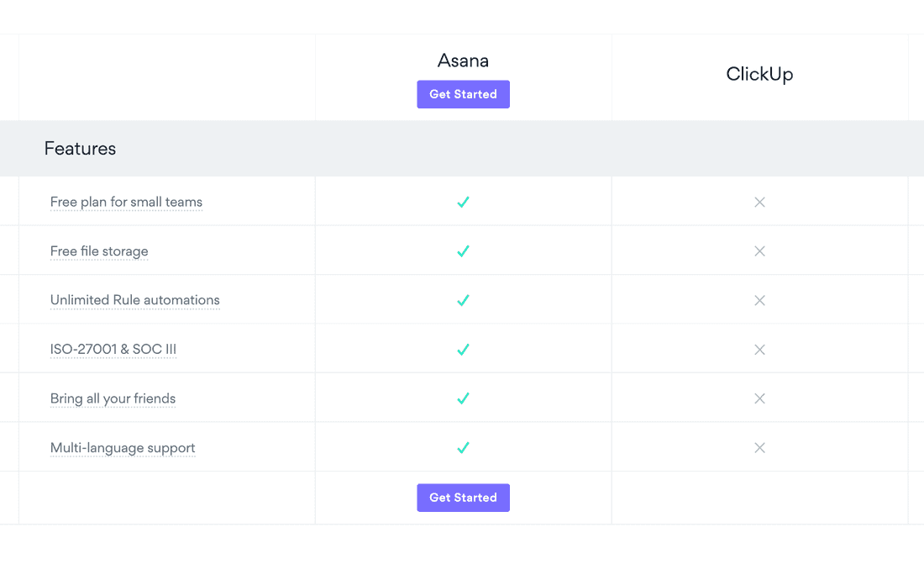
Task: Click the checkmark next to Free file storage
Action: pyautogui.click(x=463, y=250)
